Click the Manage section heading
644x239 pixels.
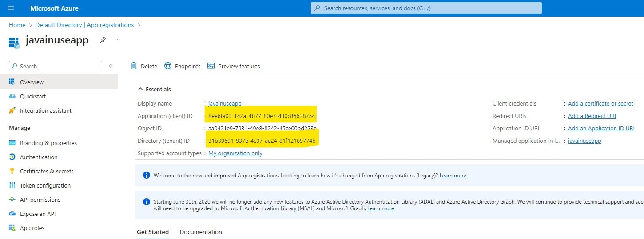[20, 128]
